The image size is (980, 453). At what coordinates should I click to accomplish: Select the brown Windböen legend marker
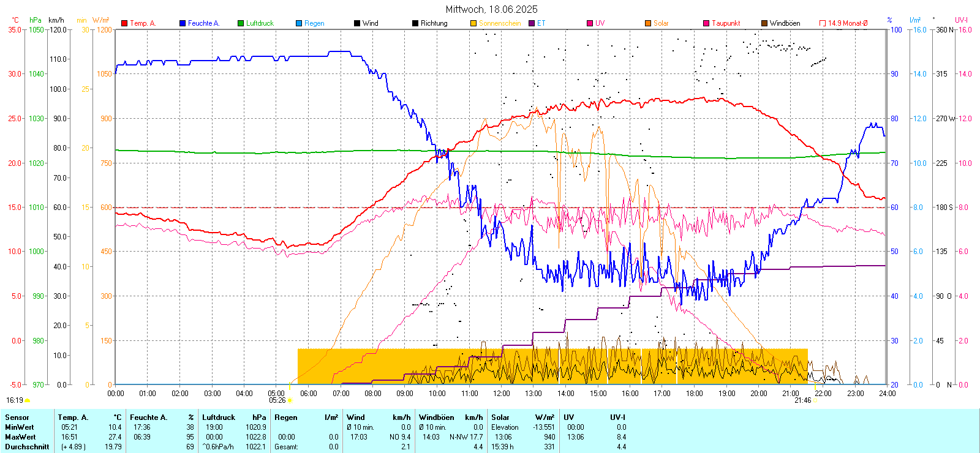(764, 23)
